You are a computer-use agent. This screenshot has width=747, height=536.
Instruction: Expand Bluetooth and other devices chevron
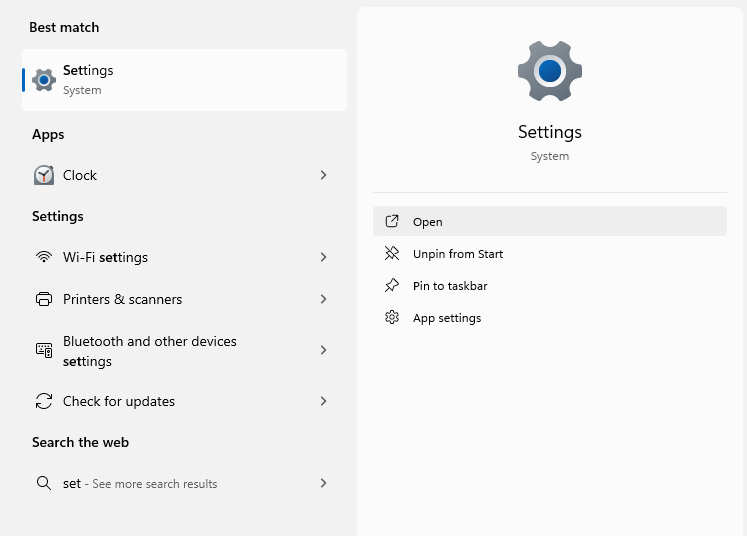tap(323, 350)
